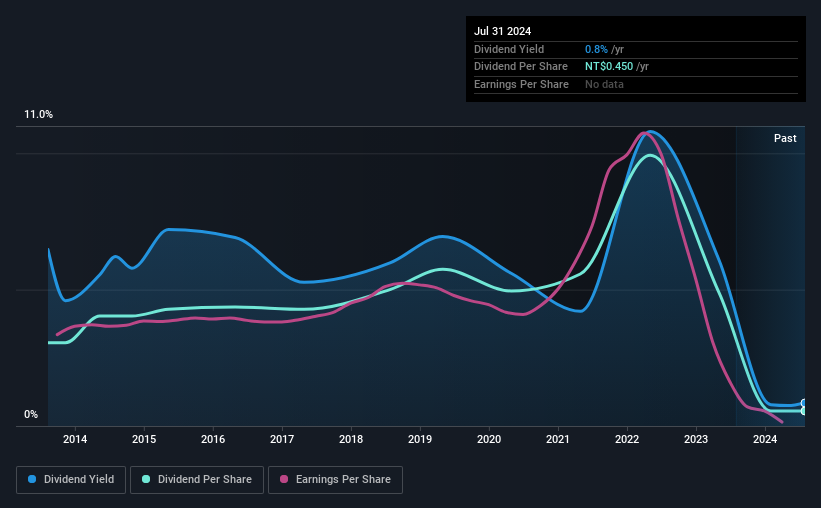821x508 pixels.
Task: Toggle the Earnings Per Share legend button
Action: click(x=335, y=480)
